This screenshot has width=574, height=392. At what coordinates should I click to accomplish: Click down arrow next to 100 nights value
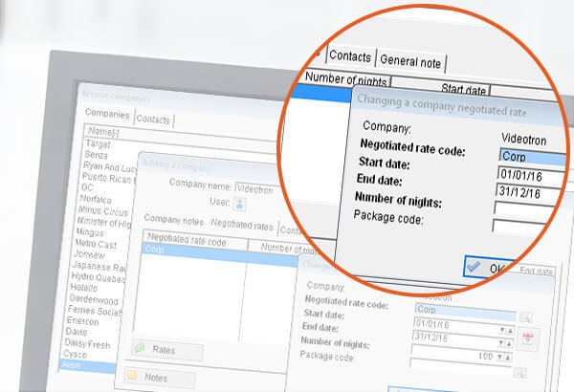click(x=500, y=356)
